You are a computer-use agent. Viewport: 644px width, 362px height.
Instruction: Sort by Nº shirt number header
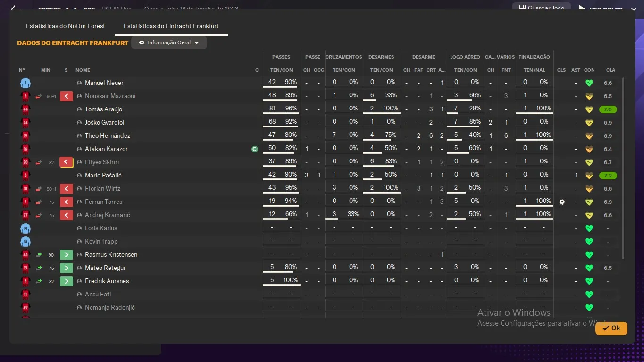point(22,70)
